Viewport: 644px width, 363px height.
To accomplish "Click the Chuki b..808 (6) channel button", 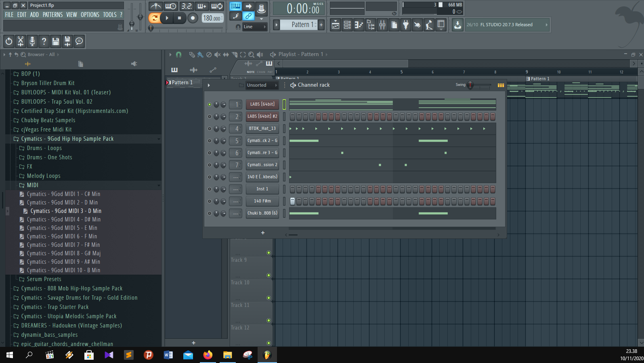I will [262, 213].
